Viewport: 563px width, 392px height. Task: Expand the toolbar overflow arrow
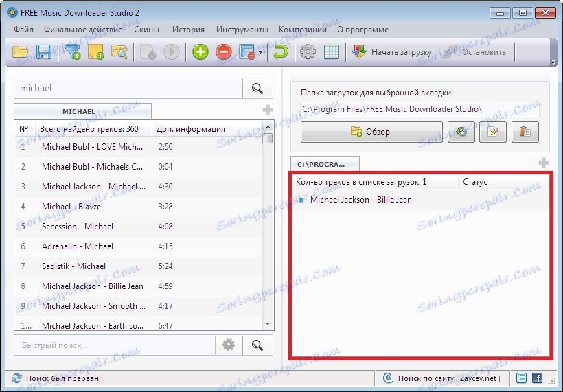[553, 62]
